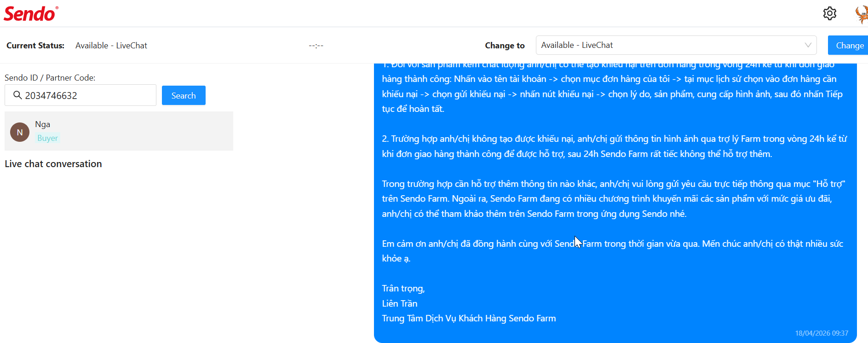
Task: Select the Nga buyer result row
Action: pyautogui.click(x=119, y=131)
